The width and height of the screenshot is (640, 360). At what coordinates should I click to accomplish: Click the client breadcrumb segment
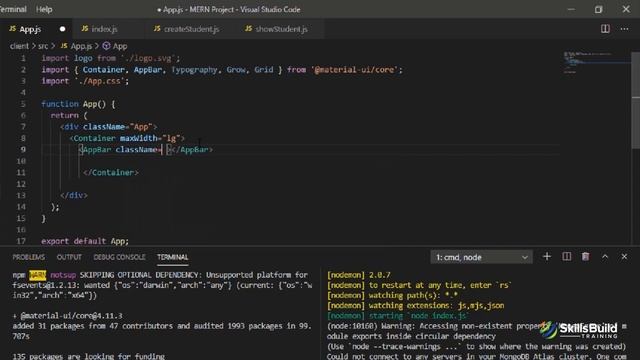click(x=19, y=46)
